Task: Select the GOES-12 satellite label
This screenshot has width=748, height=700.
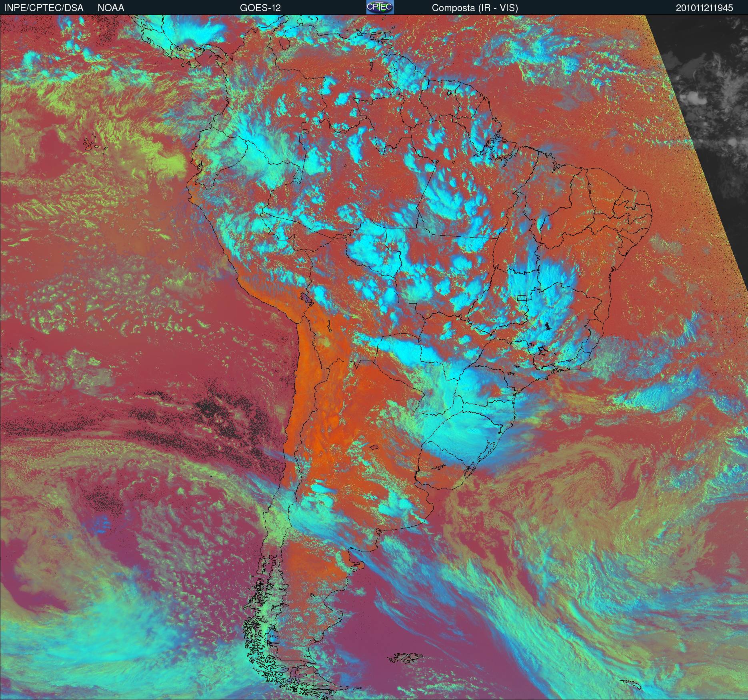Action: tap(260, 8)
